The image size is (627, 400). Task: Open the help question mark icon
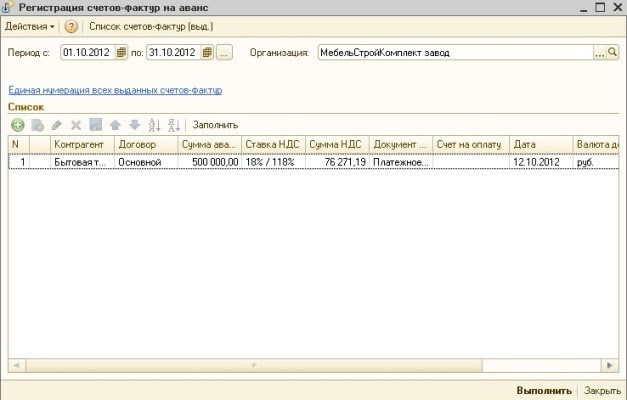71,26
